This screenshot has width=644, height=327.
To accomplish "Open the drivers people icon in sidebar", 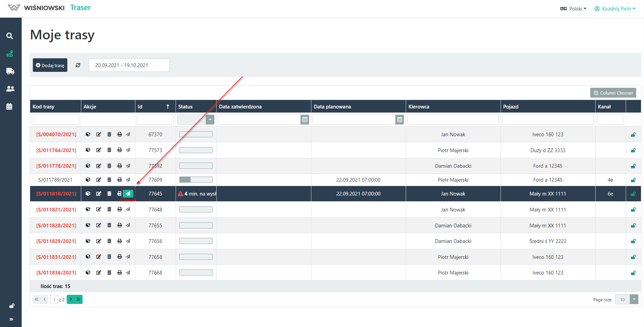I will [10, 89].
